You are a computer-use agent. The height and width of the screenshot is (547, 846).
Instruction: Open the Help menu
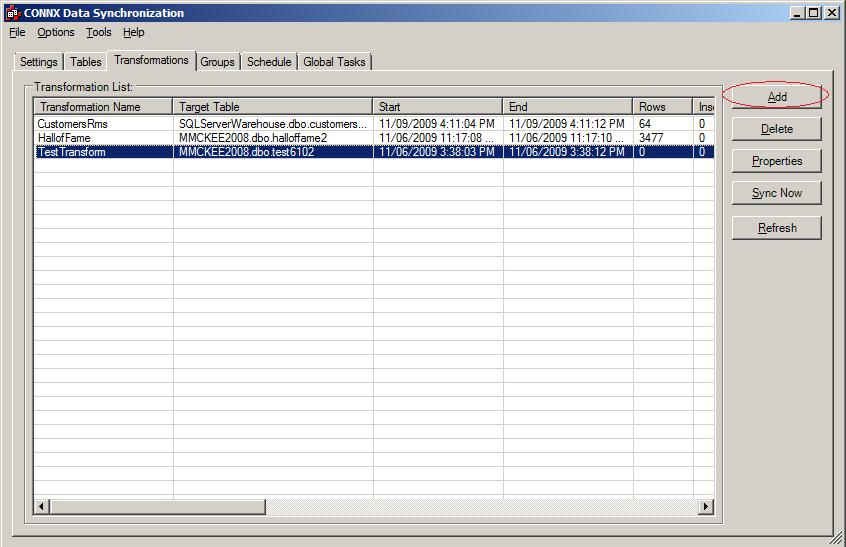tap(133, 32)
